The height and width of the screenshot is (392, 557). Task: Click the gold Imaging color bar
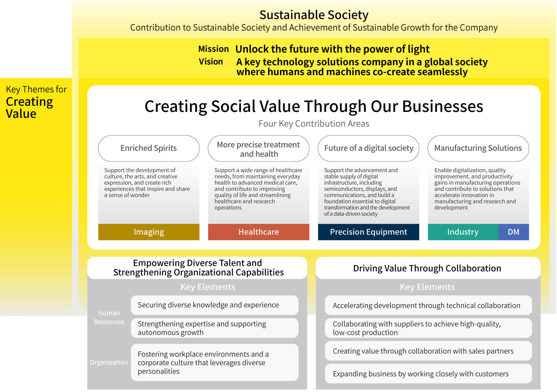[x=149, y=232]
